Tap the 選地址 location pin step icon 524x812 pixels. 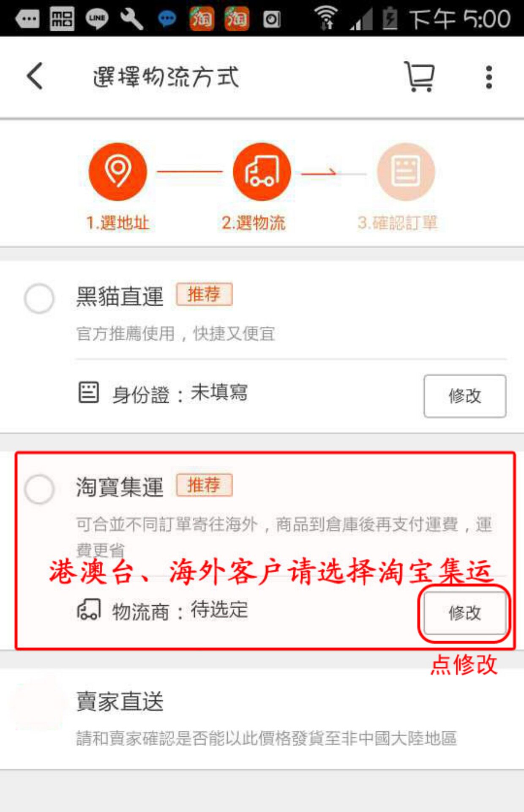pyautogui.click(x=118, y=171)
